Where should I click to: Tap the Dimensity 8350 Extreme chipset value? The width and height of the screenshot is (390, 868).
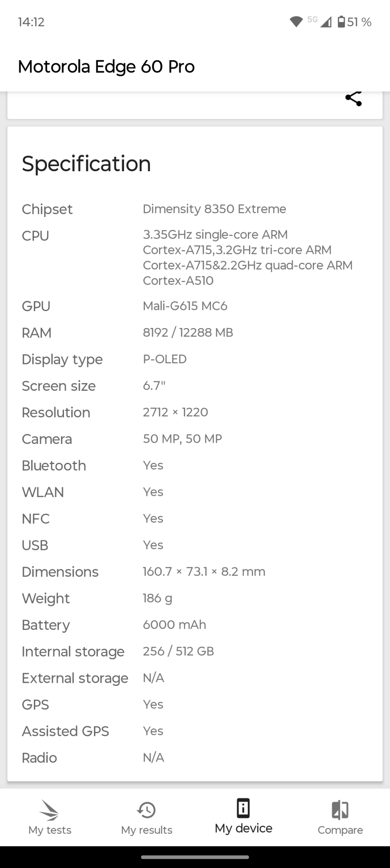pos(214,209)
